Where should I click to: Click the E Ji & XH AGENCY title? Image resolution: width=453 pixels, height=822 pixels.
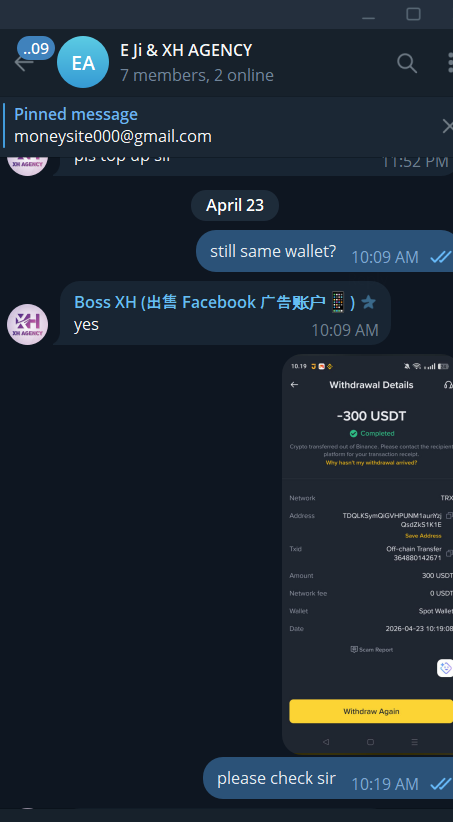coord(186,50)
